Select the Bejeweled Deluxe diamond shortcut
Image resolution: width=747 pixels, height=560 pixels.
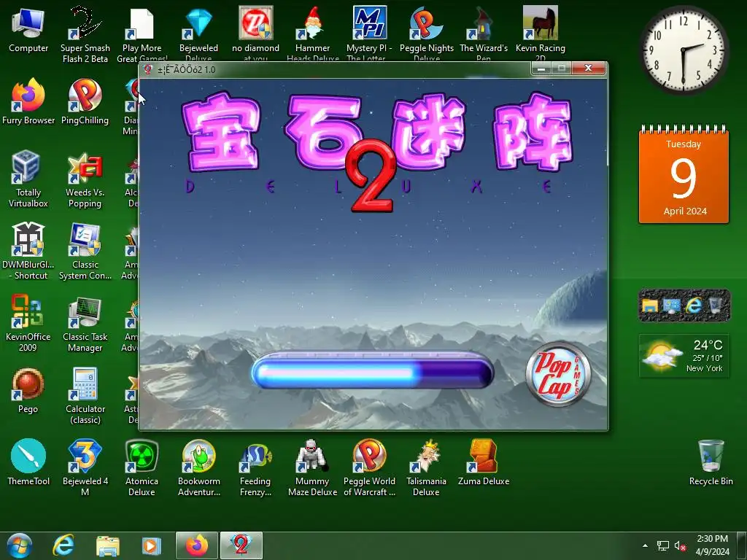[198, 32]
